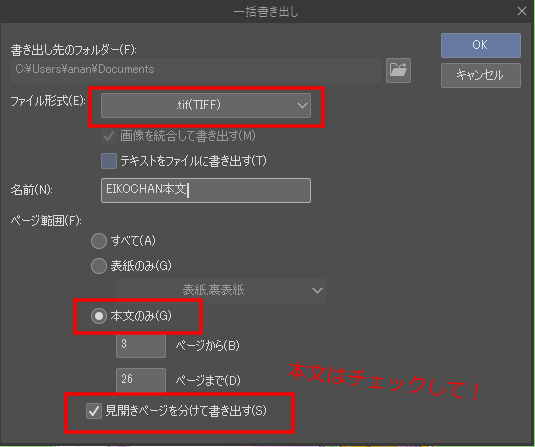Image resolution: width=535 pixels, height=447 pixels.
Task: Close the 一括書き出し dialog
Action: pyautogui.click(x=522, y=11)
